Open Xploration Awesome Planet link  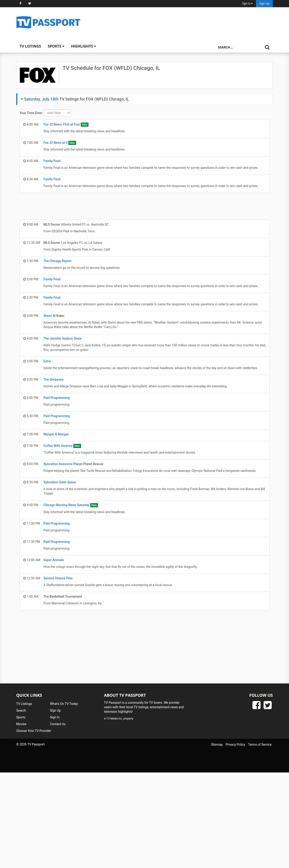(63, 464)
